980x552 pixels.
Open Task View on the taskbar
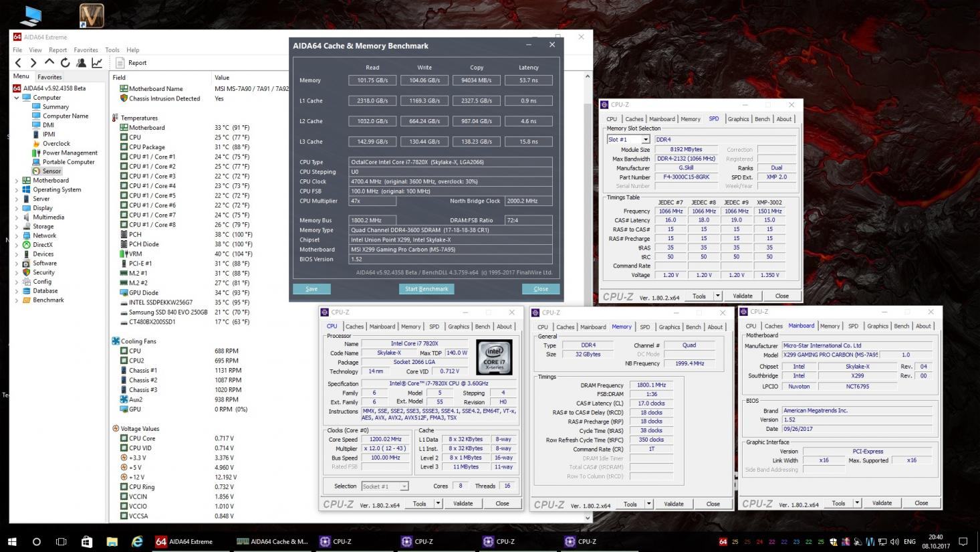click(x=61, y=541)
